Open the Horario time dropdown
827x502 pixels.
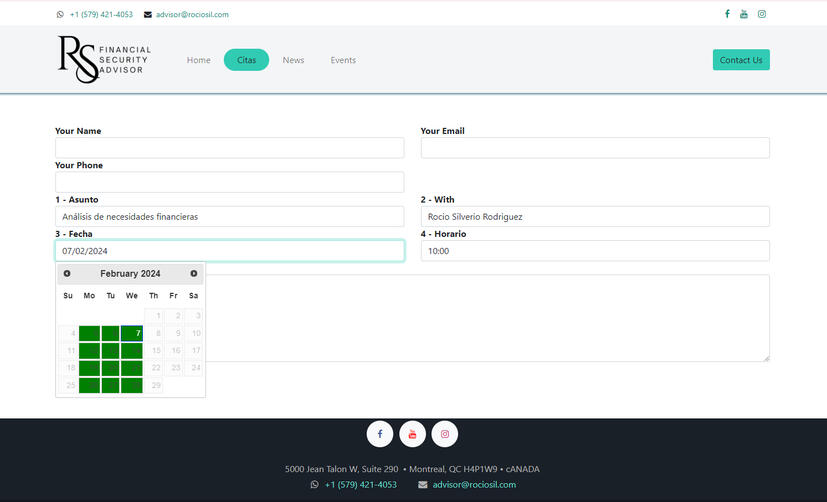594,251
